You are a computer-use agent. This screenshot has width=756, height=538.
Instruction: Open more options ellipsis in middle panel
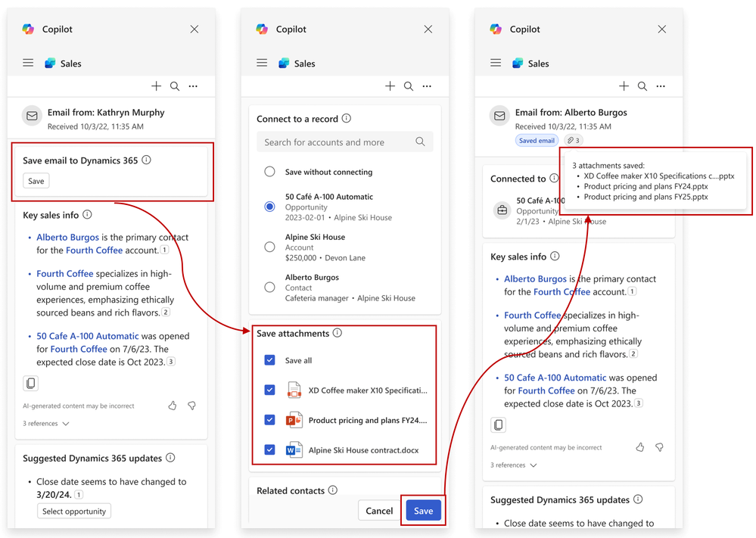427,86
